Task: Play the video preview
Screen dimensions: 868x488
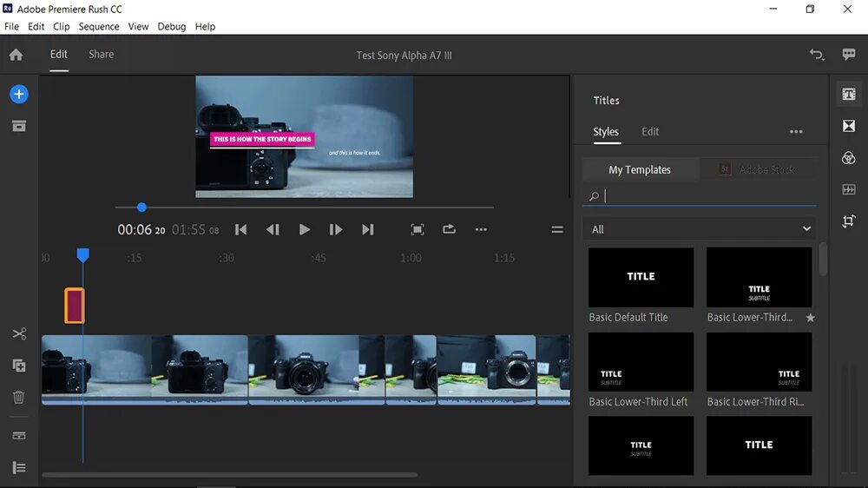Action: (x=305, y=229)
